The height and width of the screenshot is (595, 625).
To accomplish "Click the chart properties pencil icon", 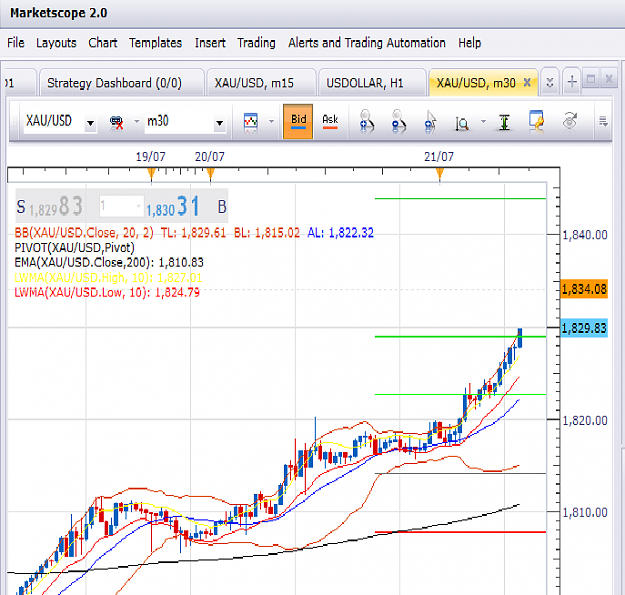I will click(537, 121).
